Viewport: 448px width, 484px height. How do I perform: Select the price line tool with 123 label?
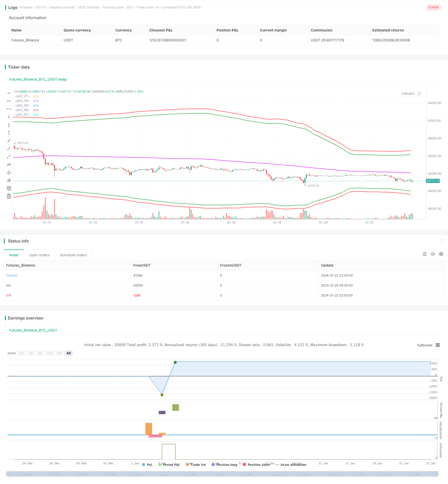tap(9, 164)
